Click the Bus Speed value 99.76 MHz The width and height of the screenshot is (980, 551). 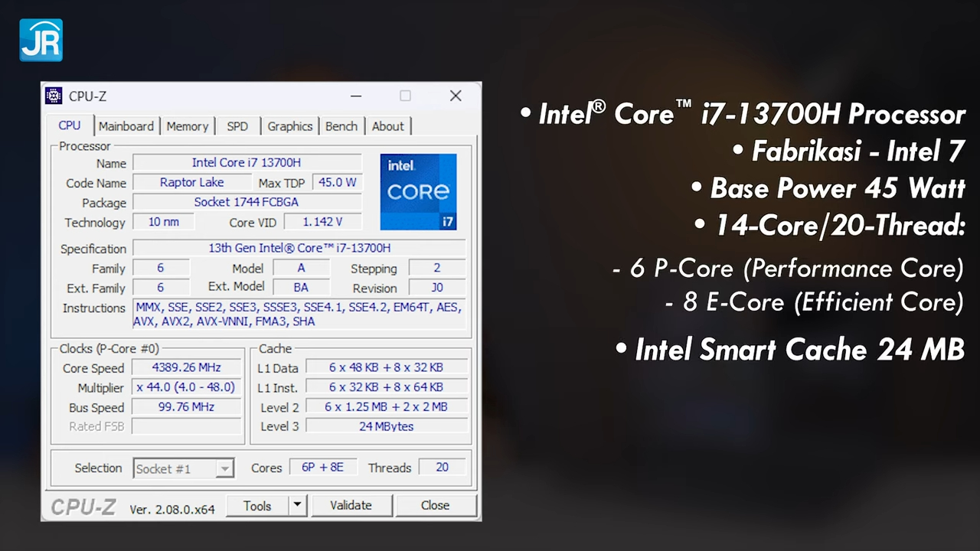point(186,407)
